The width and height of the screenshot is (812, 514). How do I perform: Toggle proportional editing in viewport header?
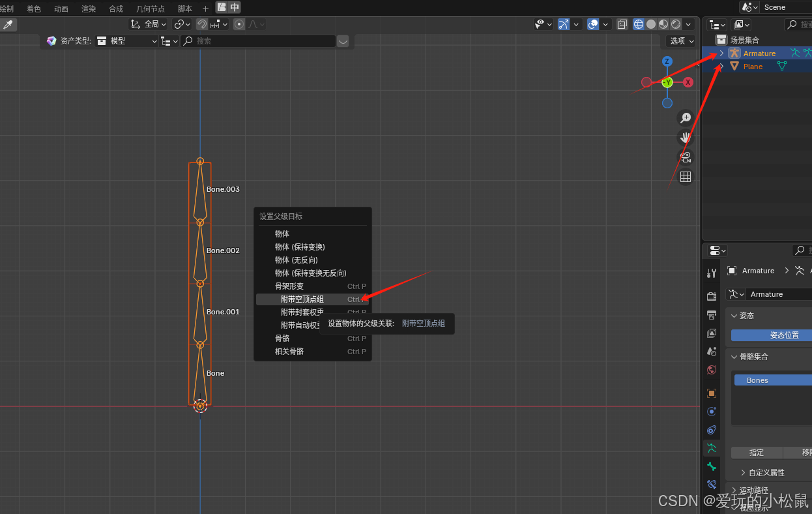pos(239,24)
